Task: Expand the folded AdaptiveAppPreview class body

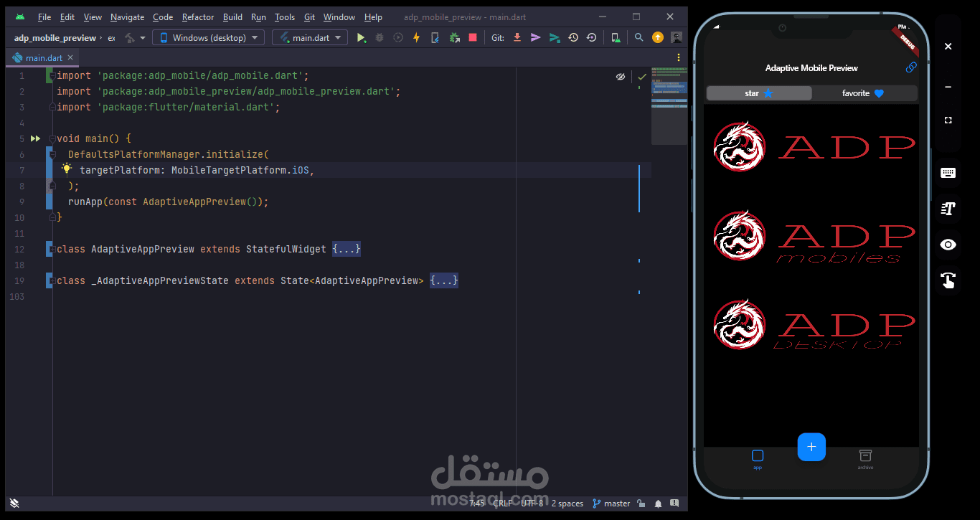Action: pos(347,249)
